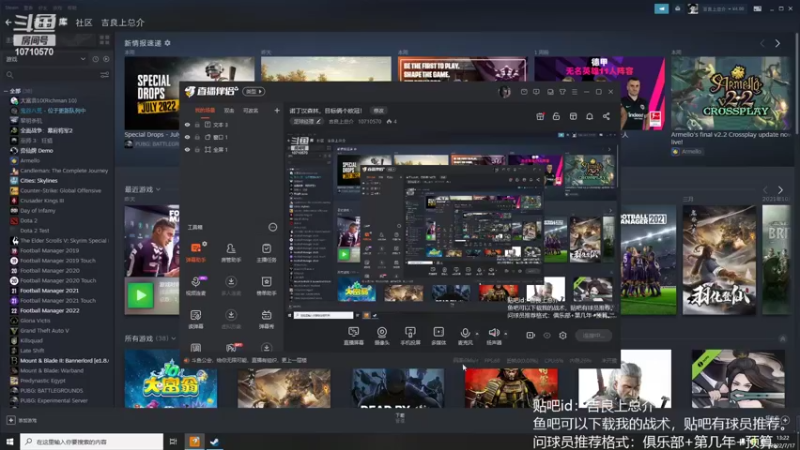The image size is (800, 450).
Task: Toggle lock on 窗口 1 source
Action: pos(197,137)
